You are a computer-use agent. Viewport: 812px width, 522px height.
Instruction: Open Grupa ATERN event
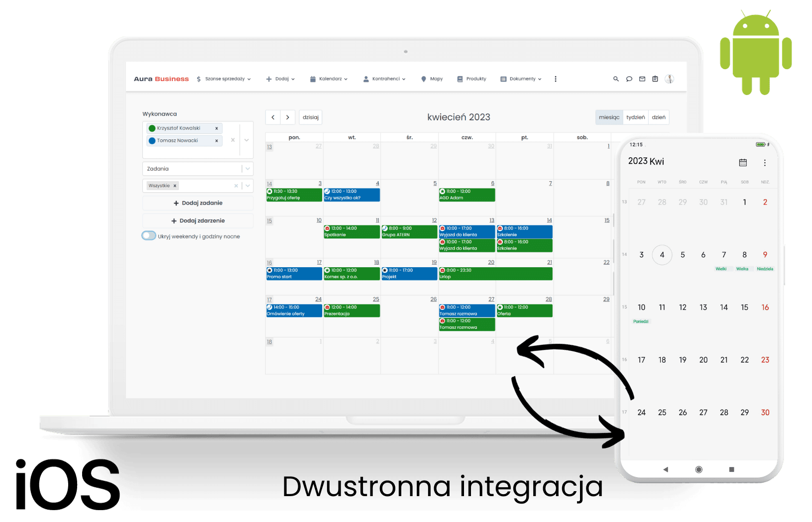click(409, 232)
